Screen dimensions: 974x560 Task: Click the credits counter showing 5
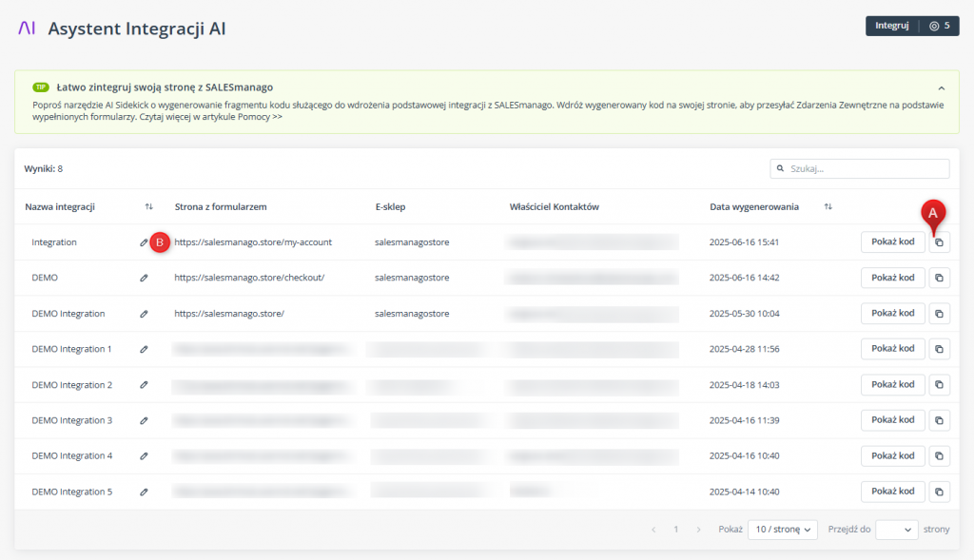tap(939, 26)
